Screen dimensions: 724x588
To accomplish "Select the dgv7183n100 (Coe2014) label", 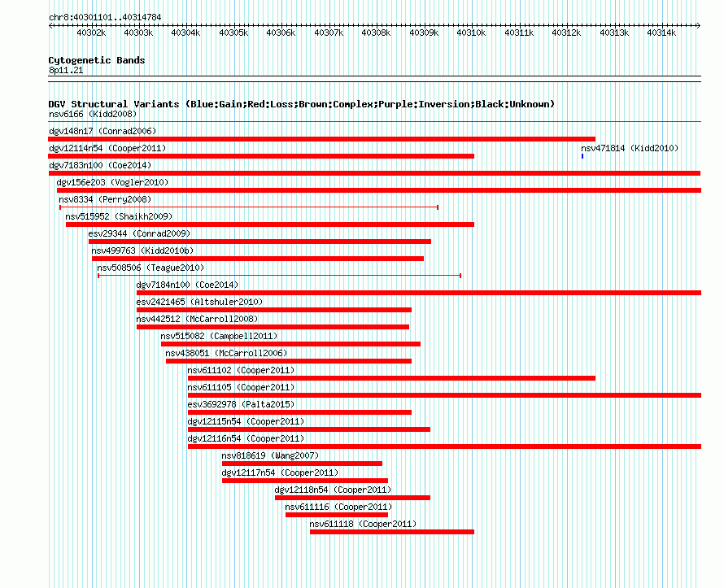I will coord(100,165).
